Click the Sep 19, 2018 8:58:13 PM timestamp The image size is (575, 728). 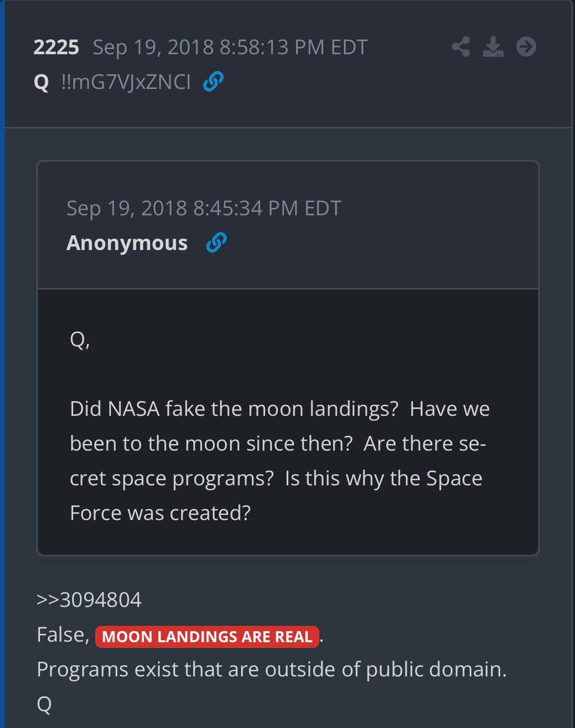point(230,47)
